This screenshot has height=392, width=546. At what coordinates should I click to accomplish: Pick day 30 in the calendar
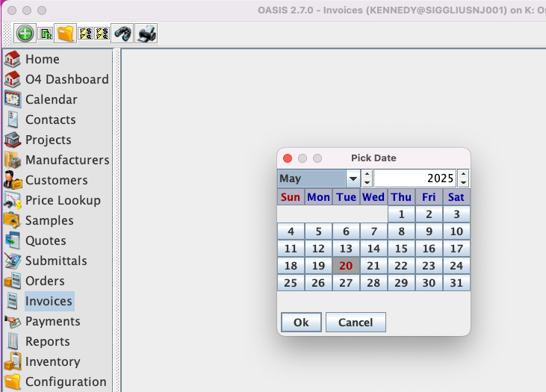coord(429,283)
